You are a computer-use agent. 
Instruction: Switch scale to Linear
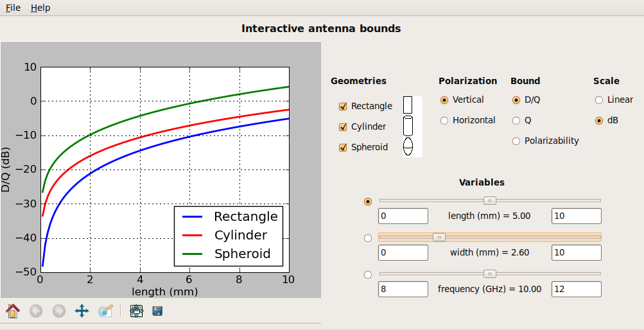599,100
